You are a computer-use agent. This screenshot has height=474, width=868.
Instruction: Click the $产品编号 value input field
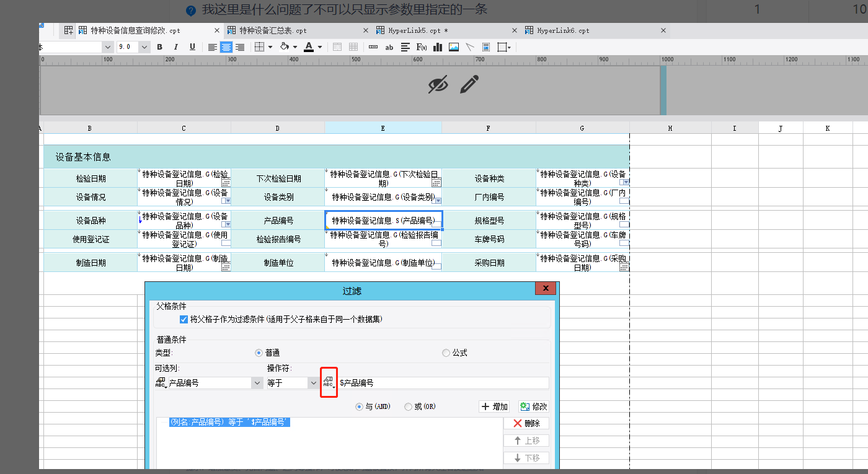[x=443, y=383]
